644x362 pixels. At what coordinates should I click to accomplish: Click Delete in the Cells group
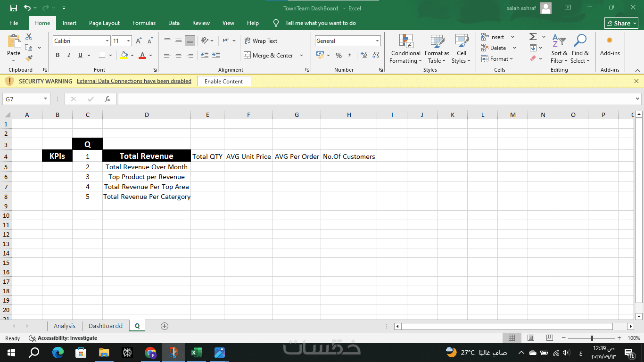click(x=494, y=48)
